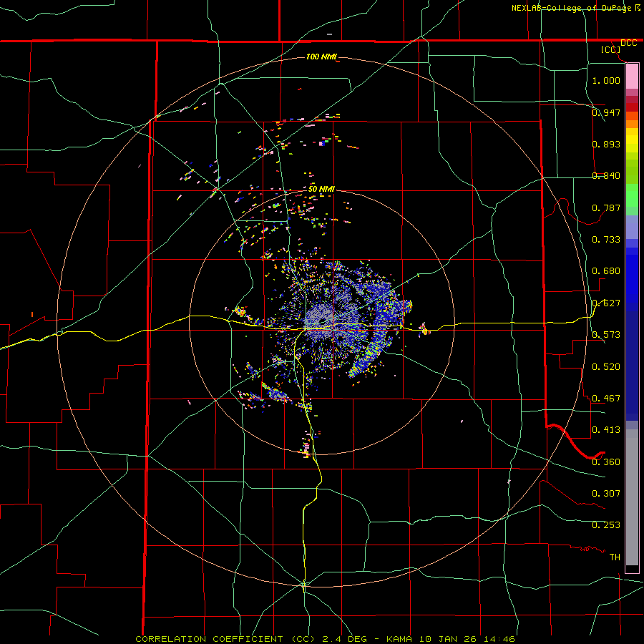This screenshot has width=644, height=644.
Task: Click the 0.360 scale value
Action: (x=606, y=462)
